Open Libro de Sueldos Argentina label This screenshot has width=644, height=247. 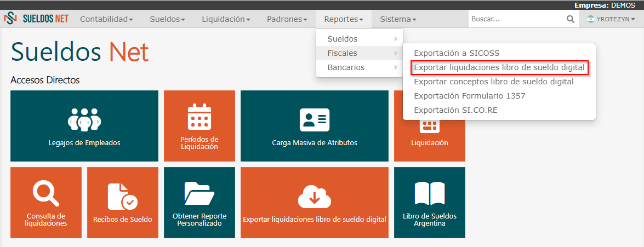tap(430, 220)
